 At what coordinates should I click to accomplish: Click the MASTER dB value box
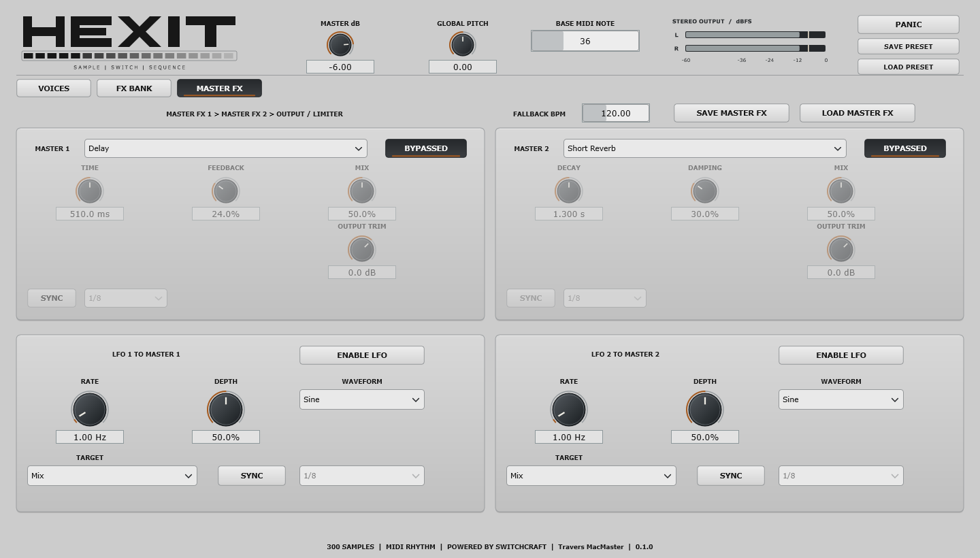[340, 67]
